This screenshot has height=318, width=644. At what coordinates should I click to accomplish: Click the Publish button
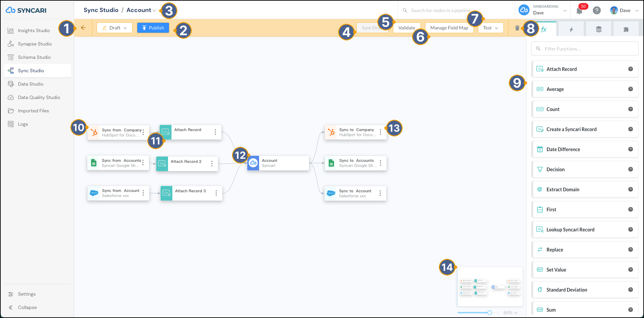pos(153,28)
